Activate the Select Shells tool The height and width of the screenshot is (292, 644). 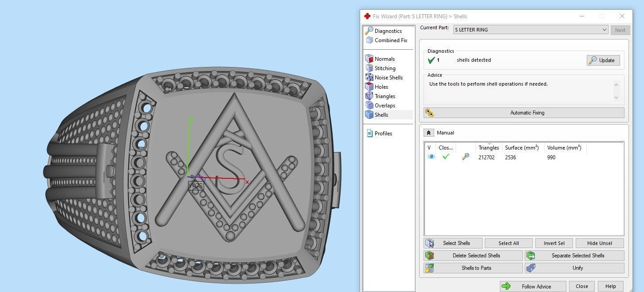point(453,243)
